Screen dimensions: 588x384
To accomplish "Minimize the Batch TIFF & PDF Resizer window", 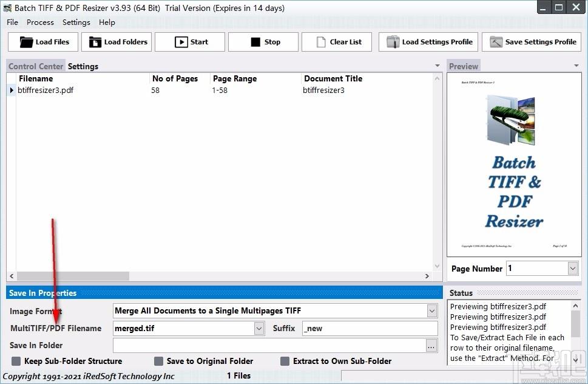I will click(x=542, y=7).
